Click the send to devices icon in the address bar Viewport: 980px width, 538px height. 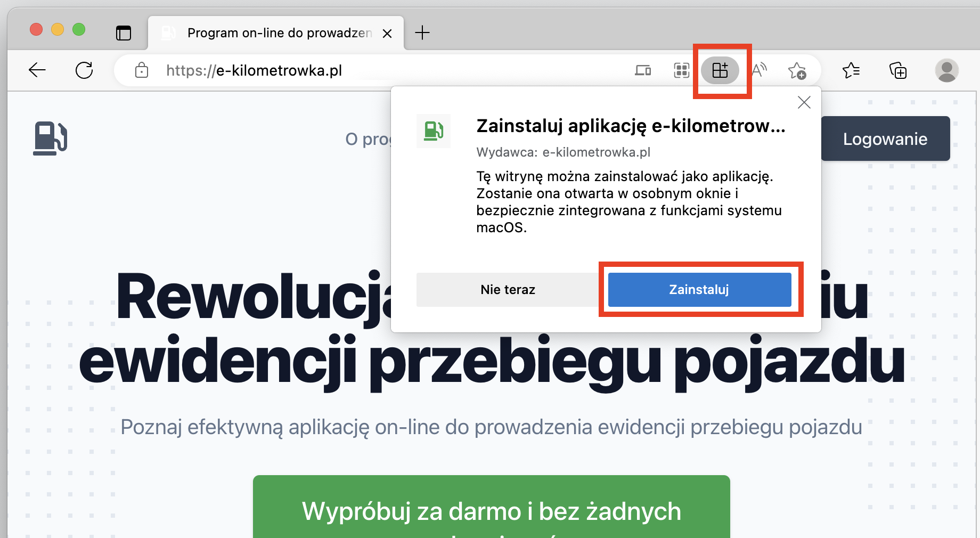(x=643, y=70)
